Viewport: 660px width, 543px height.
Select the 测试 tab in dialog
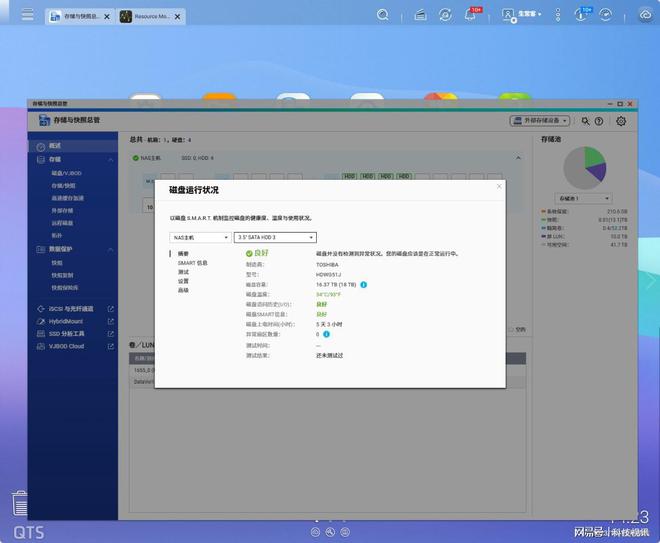point(183,272)
